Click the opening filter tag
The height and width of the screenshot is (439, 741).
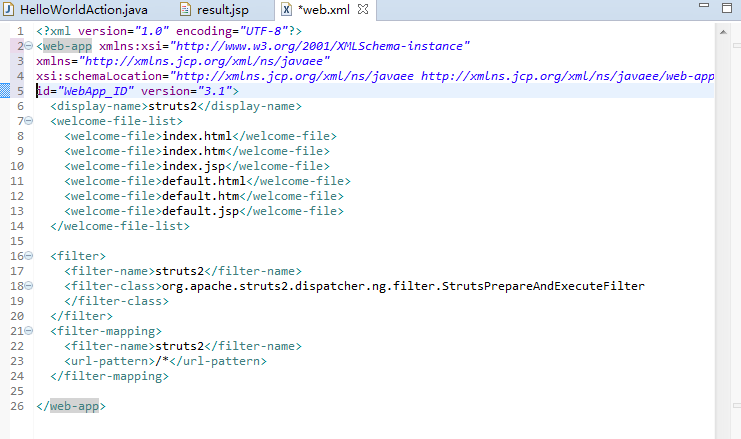78,256
